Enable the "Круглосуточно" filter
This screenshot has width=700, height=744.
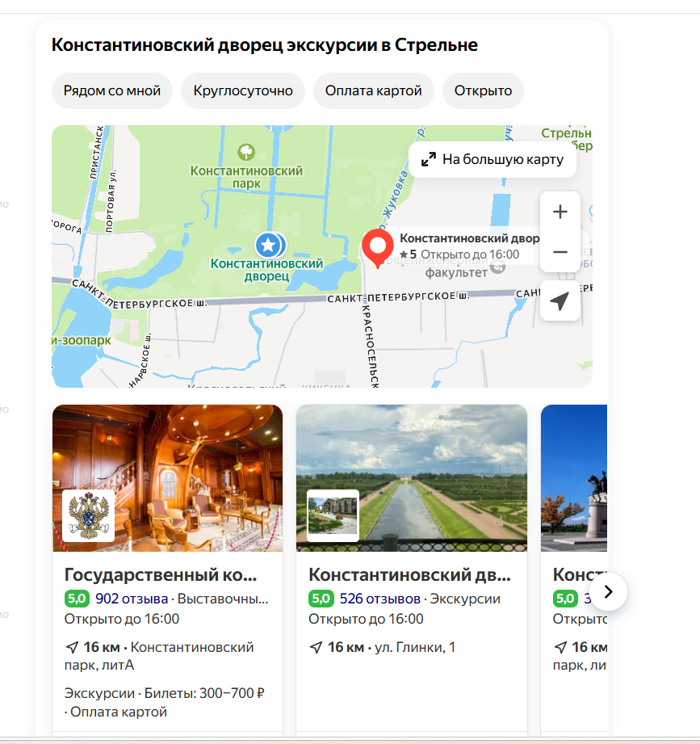243,90
